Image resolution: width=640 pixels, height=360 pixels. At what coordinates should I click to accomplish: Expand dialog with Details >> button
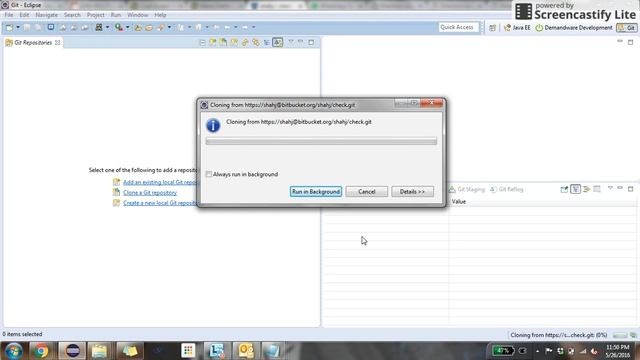pyautogui.click(x=412, y=191)
